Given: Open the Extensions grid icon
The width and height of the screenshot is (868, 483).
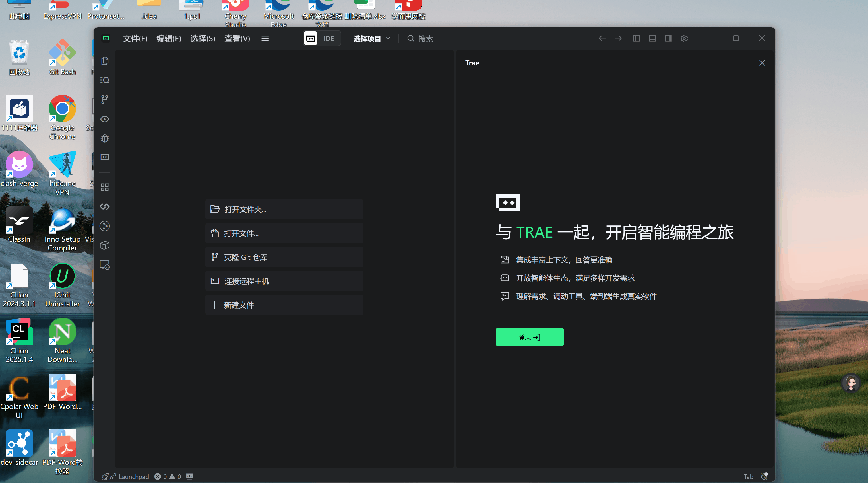Looking at the screenshot, I should [105, 187].
